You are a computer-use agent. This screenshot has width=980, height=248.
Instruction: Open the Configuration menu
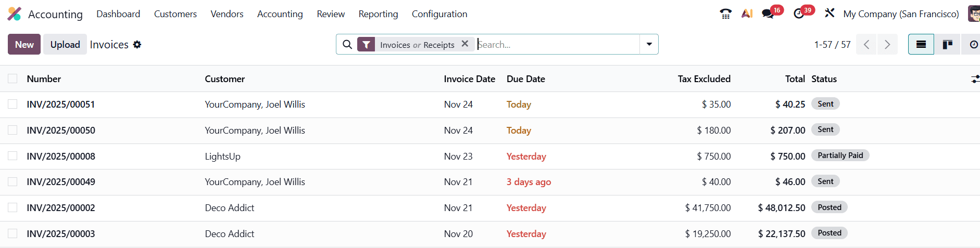point(439,14)
